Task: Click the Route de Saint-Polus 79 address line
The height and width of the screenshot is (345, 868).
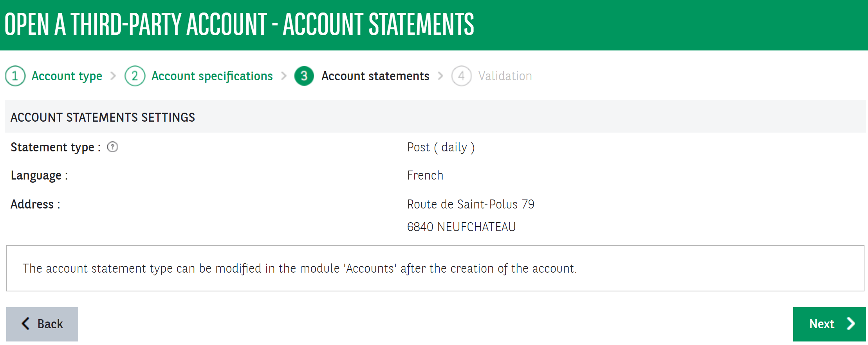Action: (x=471, y=204)
